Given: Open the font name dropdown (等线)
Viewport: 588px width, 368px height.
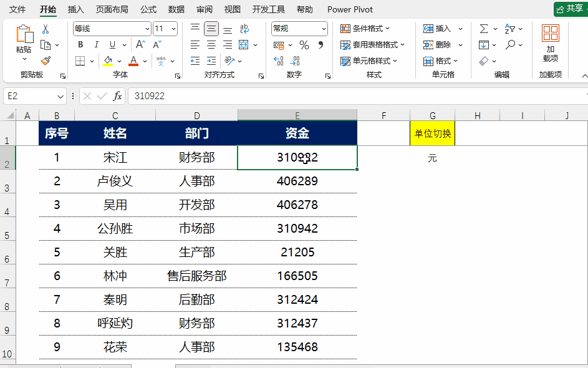Looking at the screenshot, I should (147, 29).
